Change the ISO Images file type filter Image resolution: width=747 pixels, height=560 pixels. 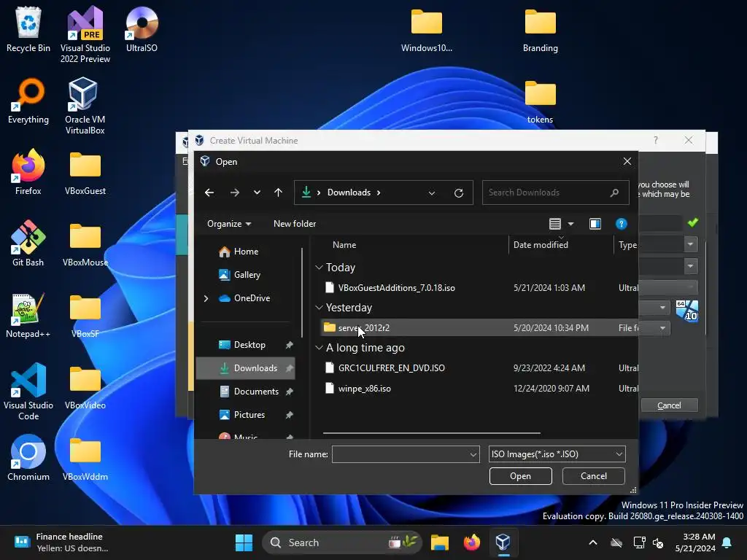point(557,454)
